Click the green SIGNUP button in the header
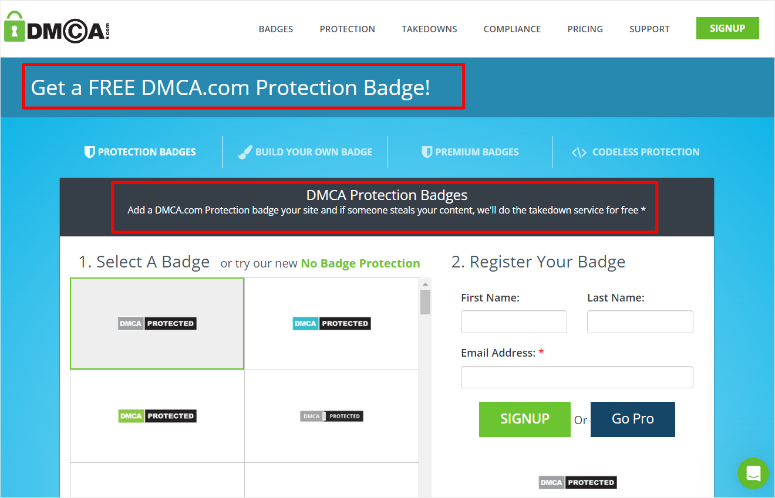 pyautogui.click(x=727, y=28)
